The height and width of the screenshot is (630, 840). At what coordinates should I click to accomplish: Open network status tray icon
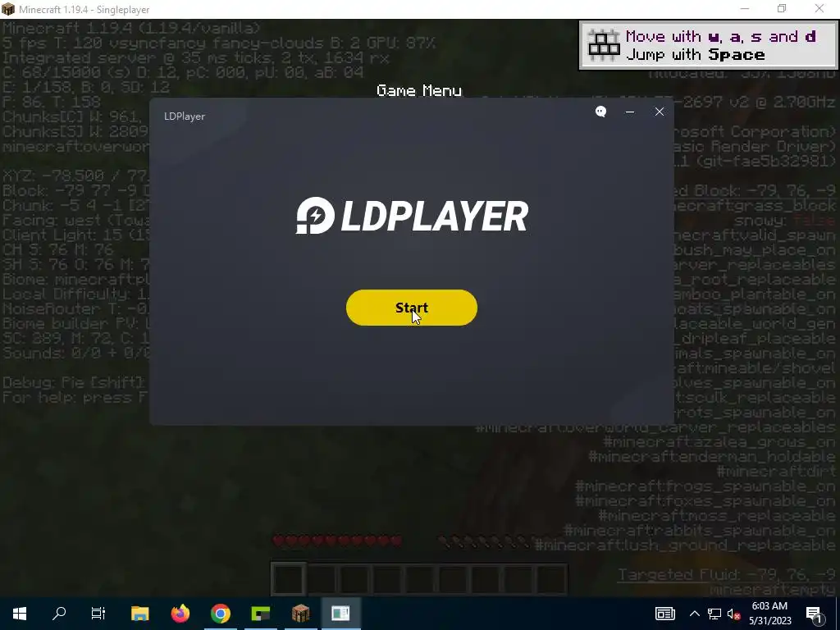tap(714, 614)
